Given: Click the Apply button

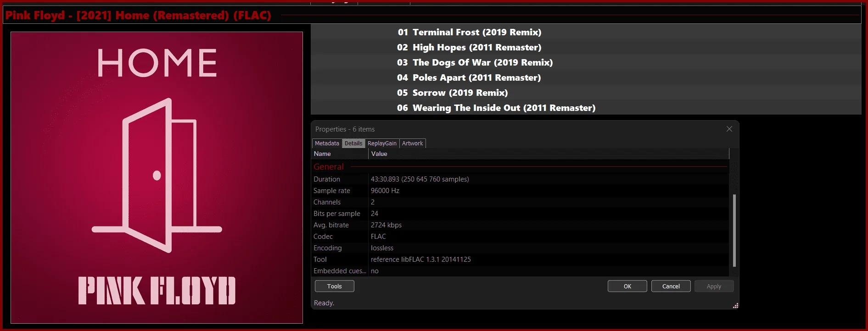Looking at the screenshot, I should 714,286.
